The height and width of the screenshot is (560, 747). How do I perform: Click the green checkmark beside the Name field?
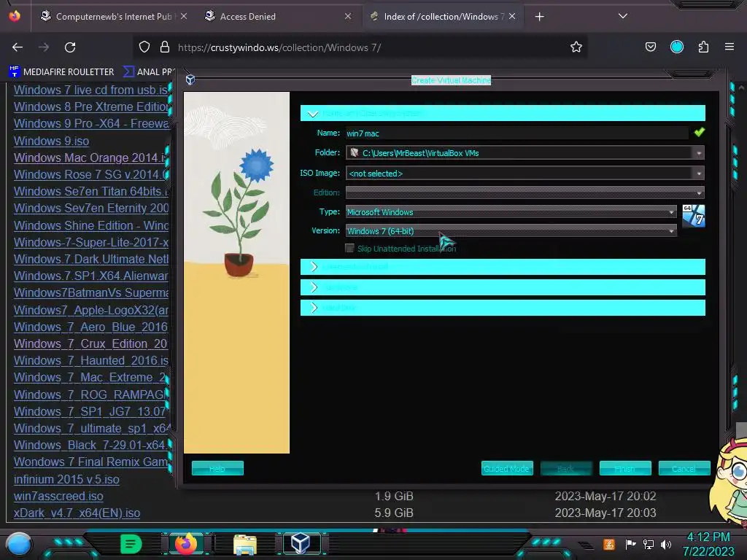click(699, 133)
